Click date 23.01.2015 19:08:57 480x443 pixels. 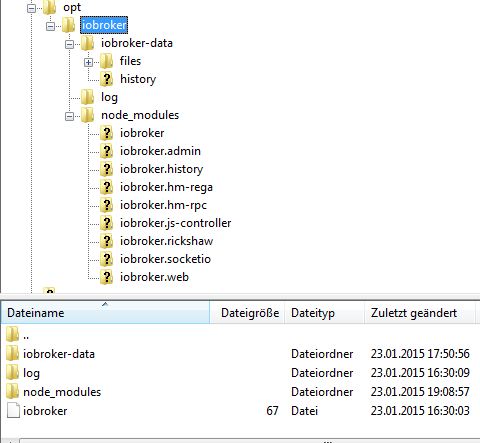click(420, 392)
